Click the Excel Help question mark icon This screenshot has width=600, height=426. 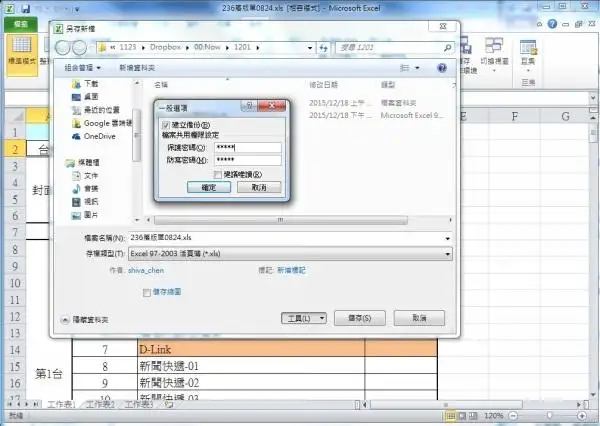tap(552, 24)
